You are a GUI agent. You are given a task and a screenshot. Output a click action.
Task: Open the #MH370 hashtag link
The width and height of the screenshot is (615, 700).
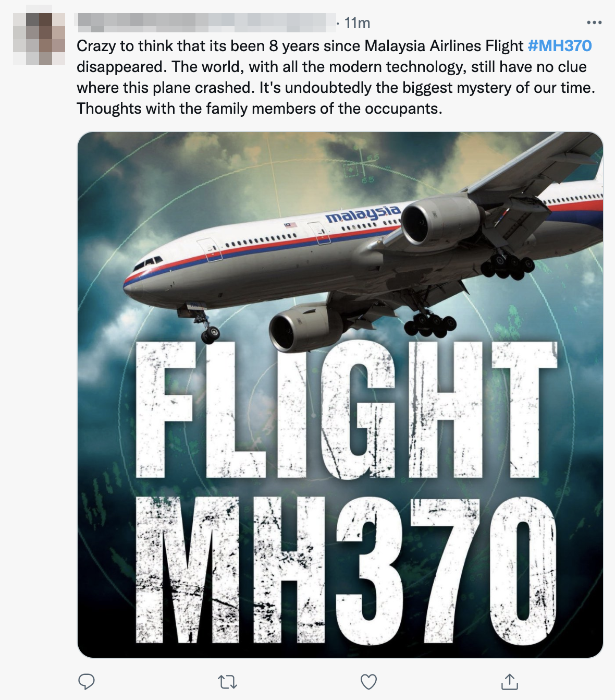click(x=560, y=46)
